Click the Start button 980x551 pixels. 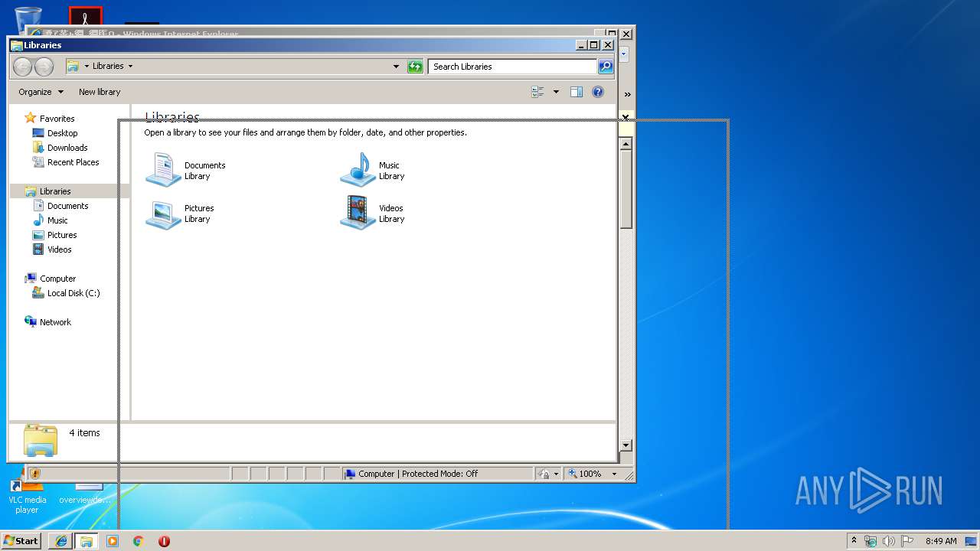21,541
